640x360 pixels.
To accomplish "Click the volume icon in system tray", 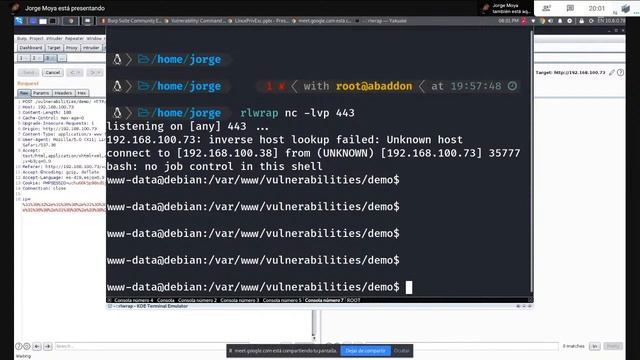I will click(x=551, y=21).
